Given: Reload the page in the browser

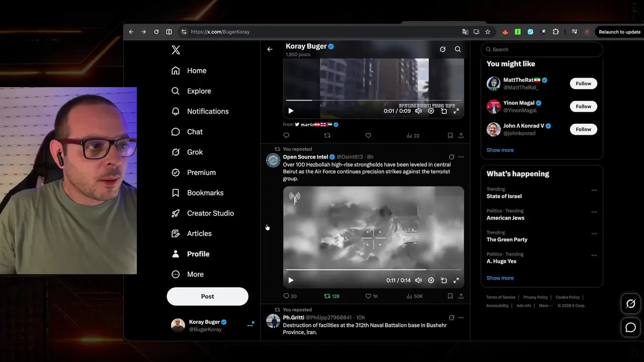Looking at the screenshot, I should (x=156, y=32).
